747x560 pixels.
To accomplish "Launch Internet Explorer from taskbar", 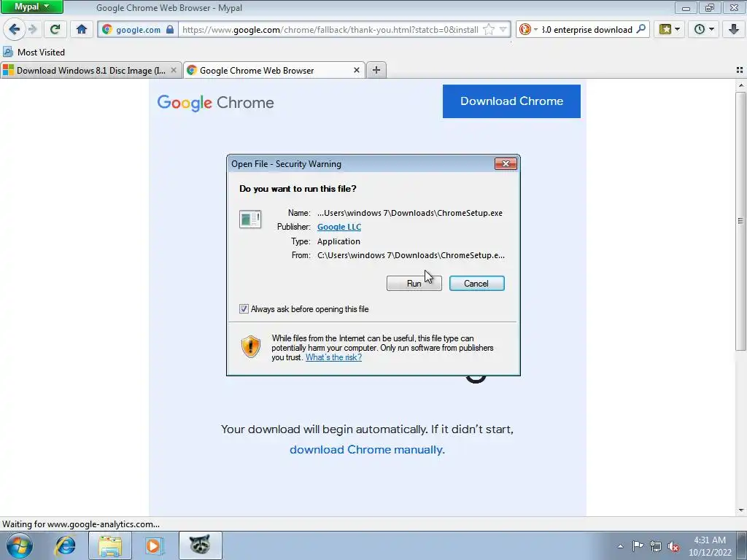I will 65,545.
